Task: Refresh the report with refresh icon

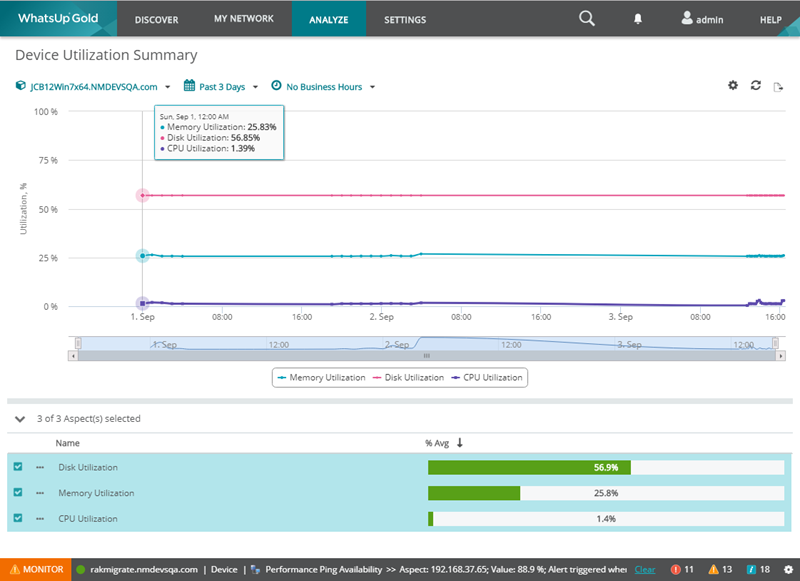Action: coord(756,86)
